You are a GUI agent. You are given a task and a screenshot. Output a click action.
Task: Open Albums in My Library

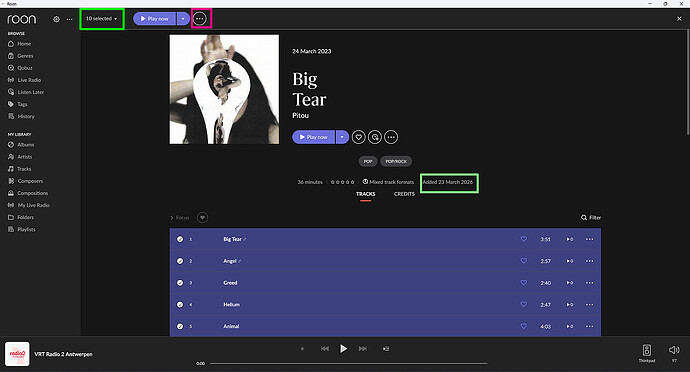[21, 144]
